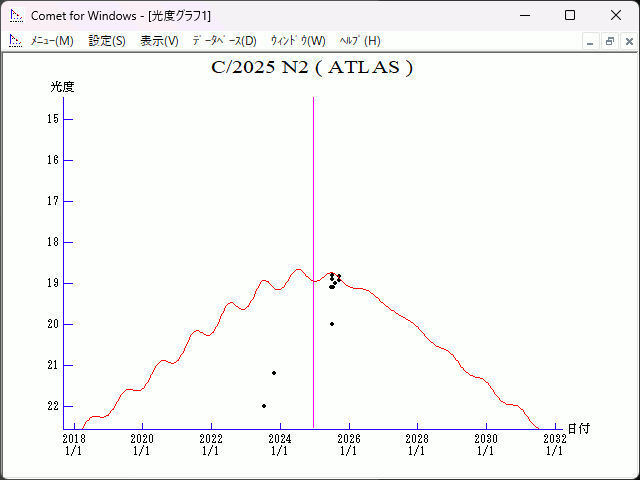Open the メニュー(M) menu

pos(52,41)
